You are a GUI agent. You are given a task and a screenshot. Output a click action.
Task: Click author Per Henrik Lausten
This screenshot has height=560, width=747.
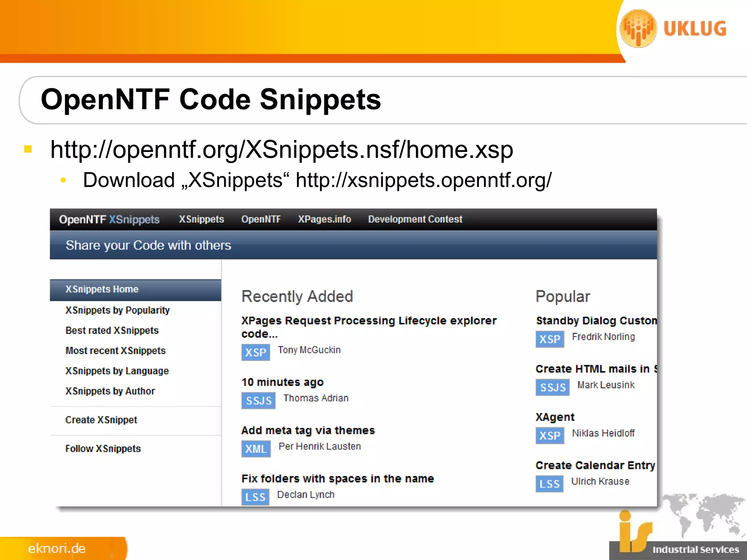click(320, 446)
